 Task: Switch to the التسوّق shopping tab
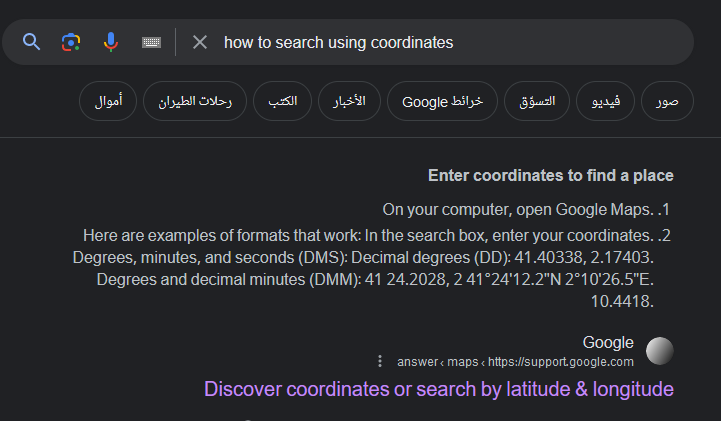pyautogui.click(x=537, y=101)
